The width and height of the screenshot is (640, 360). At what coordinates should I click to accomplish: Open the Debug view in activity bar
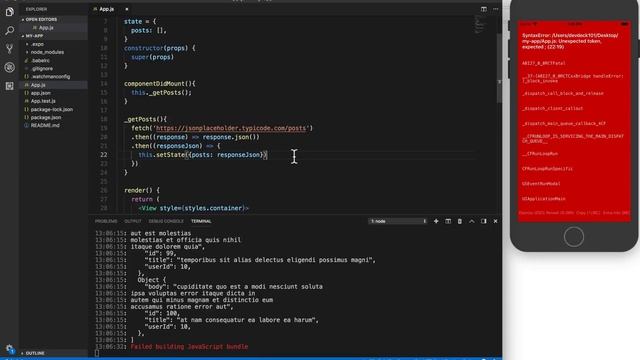(x=9, y=67)
